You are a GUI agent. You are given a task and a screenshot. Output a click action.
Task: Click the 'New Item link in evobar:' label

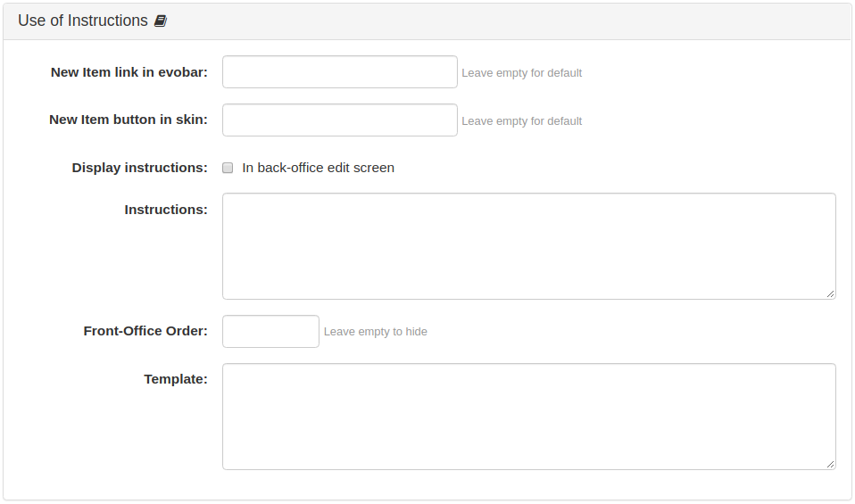pos(129,72)
